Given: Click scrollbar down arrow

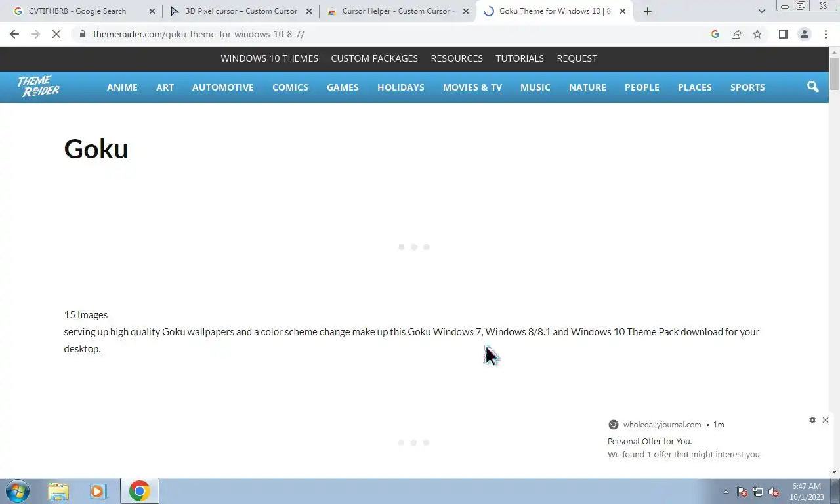Looking at the screenshot, I should (834, 472).
